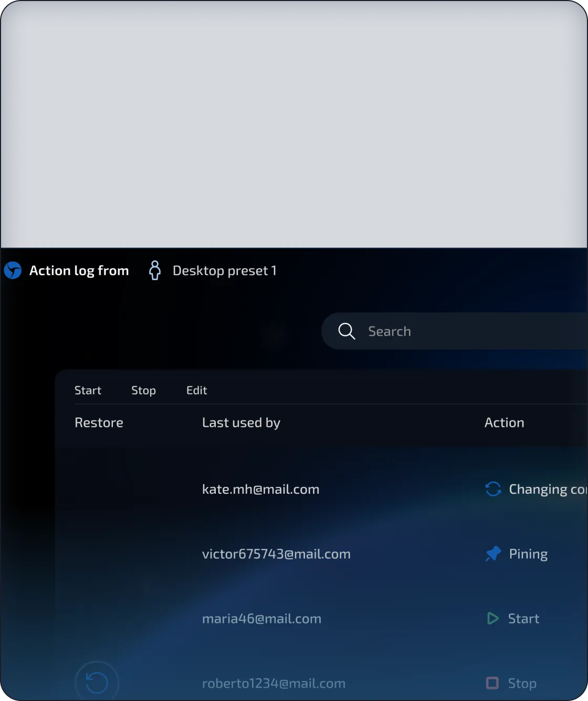Click the Last used by column header

tap(241, 423)
